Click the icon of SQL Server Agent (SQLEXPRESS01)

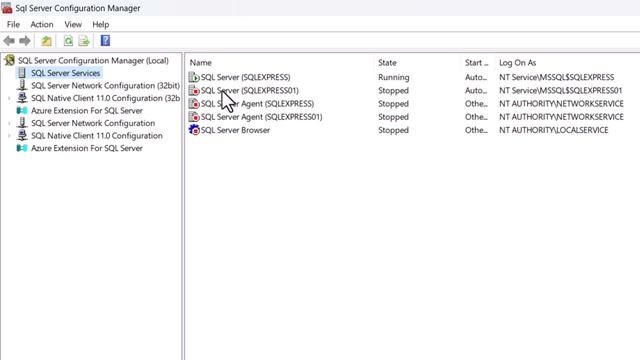click(x=194, y=117)
